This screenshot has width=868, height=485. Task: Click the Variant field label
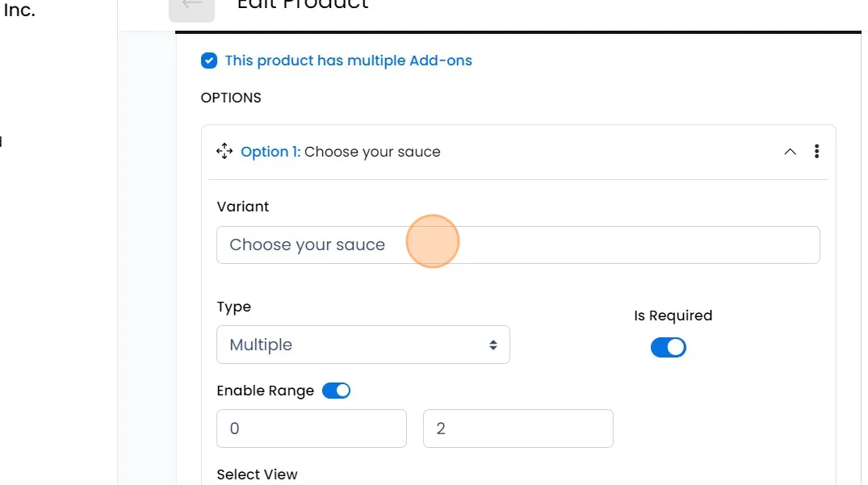pyautogui.click(x=243, y=207)
